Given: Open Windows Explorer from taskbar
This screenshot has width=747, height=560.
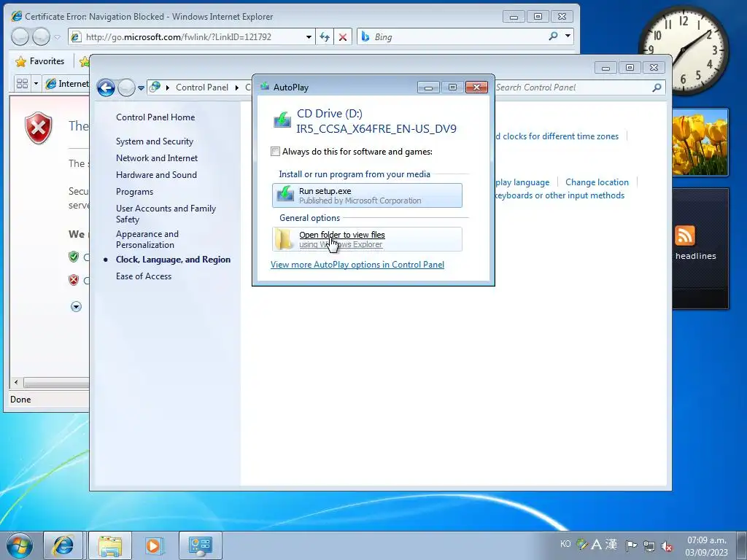Looking at the screenshot, I should pyautogui.click(x=110, y=545).
